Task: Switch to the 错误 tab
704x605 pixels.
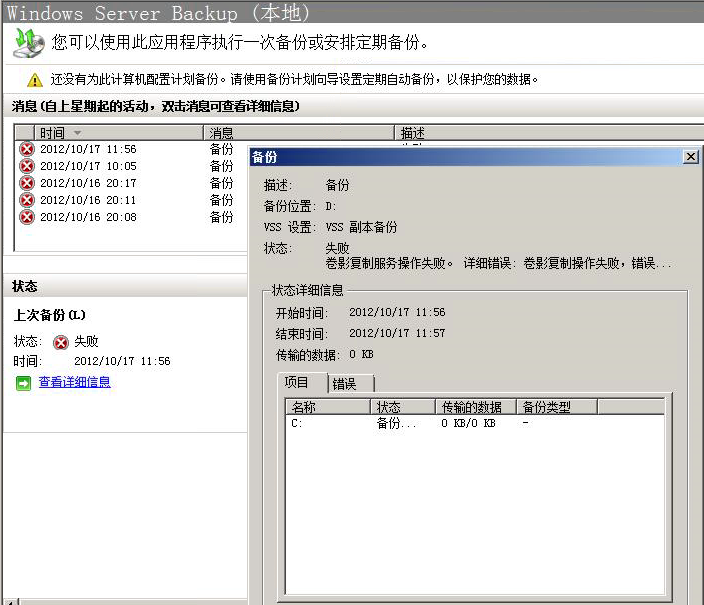Action: [351, 384]
